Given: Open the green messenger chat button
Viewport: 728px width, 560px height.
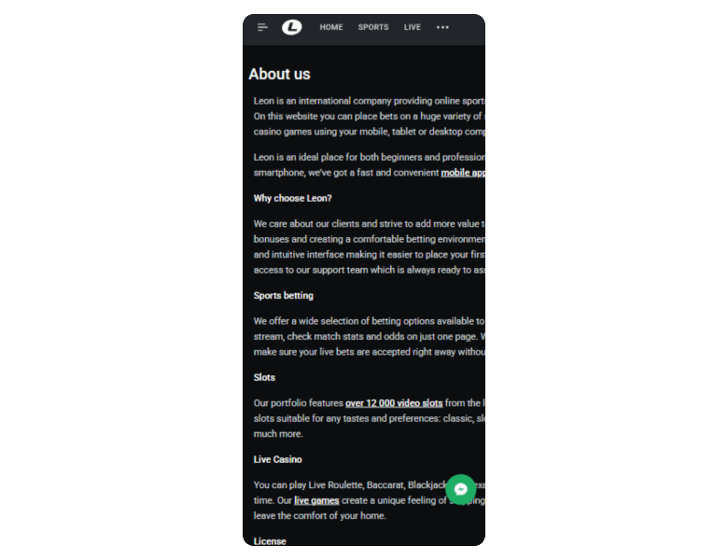Looking at the screenshot, I should click(x=460, y=489).
